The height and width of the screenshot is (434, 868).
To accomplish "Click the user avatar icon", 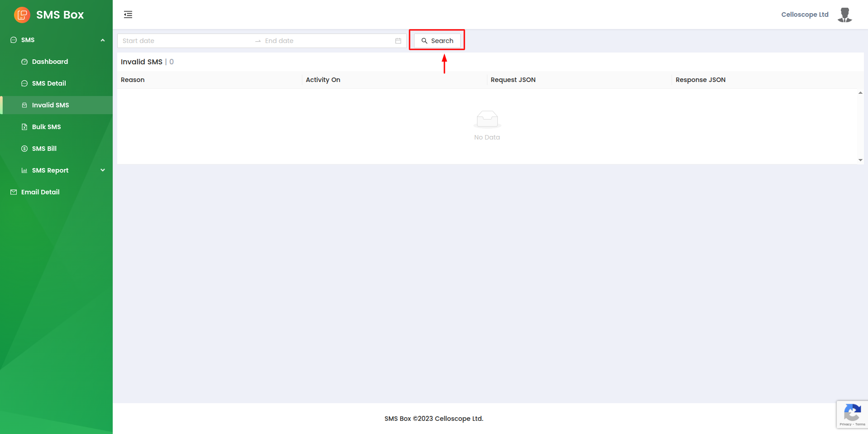I will coord(844,14).
